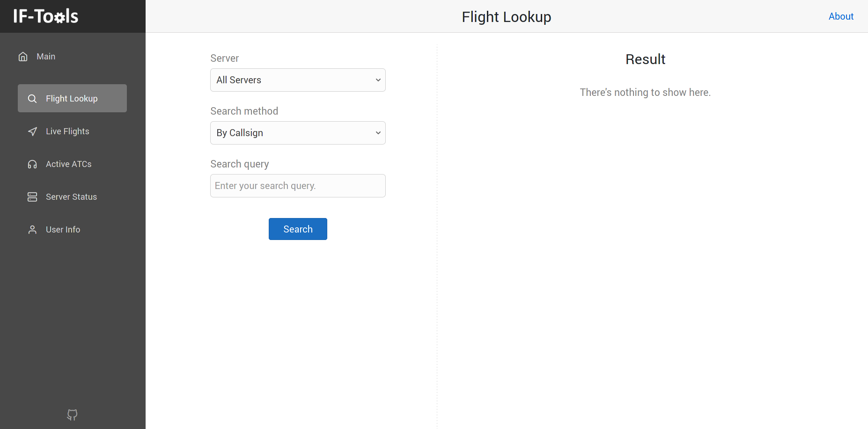The image size is (868, 429).
Task: Click the All Servers dropdown chevron
Action: (378, 80)
